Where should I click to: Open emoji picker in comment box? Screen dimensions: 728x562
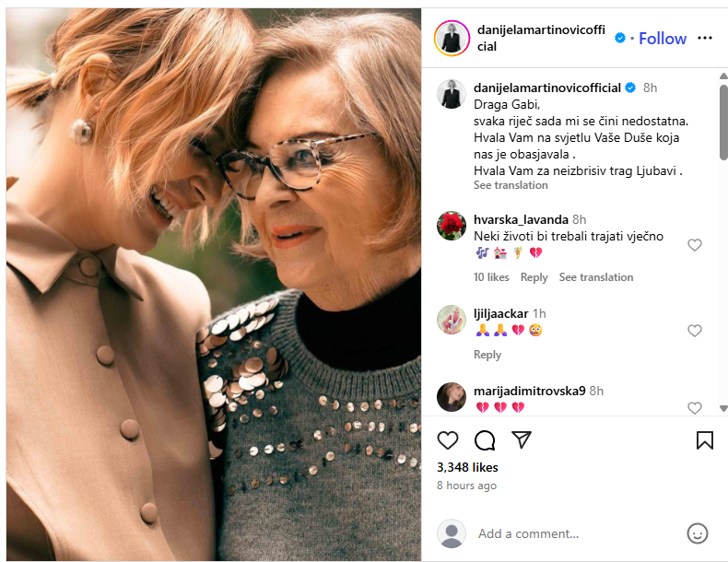698,533
